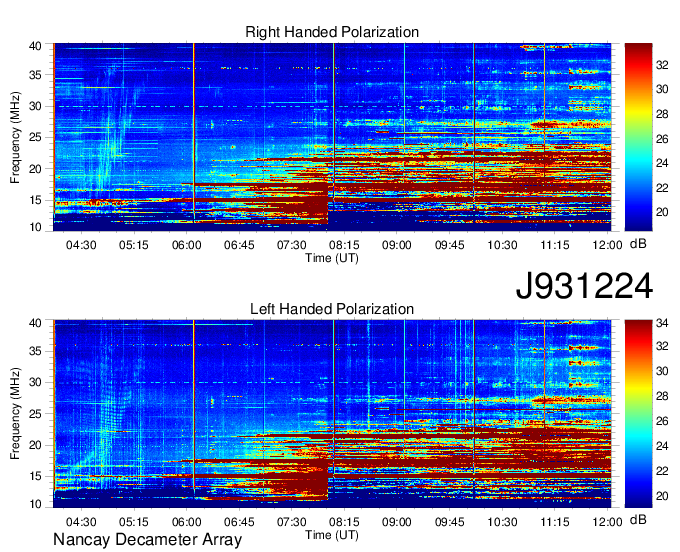Click the bottom colorbar gradient
Viewport: 680px width, 552px height.
click(638, 414)
